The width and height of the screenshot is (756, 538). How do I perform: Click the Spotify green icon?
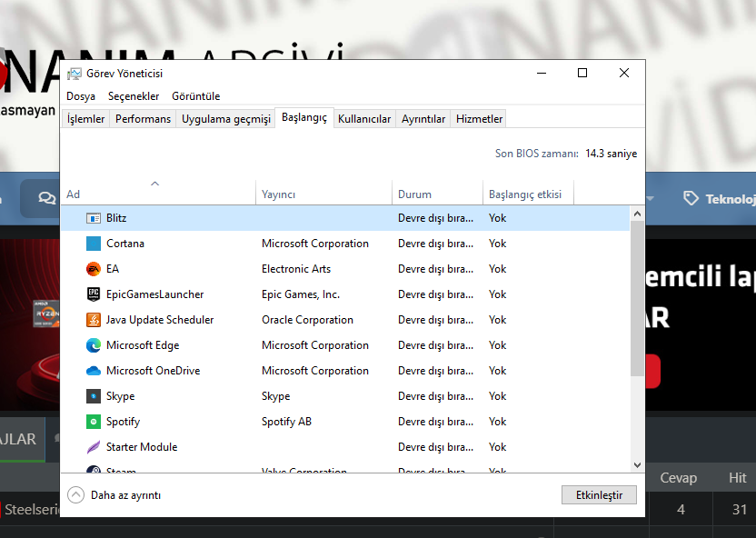[x=93, y=422]
